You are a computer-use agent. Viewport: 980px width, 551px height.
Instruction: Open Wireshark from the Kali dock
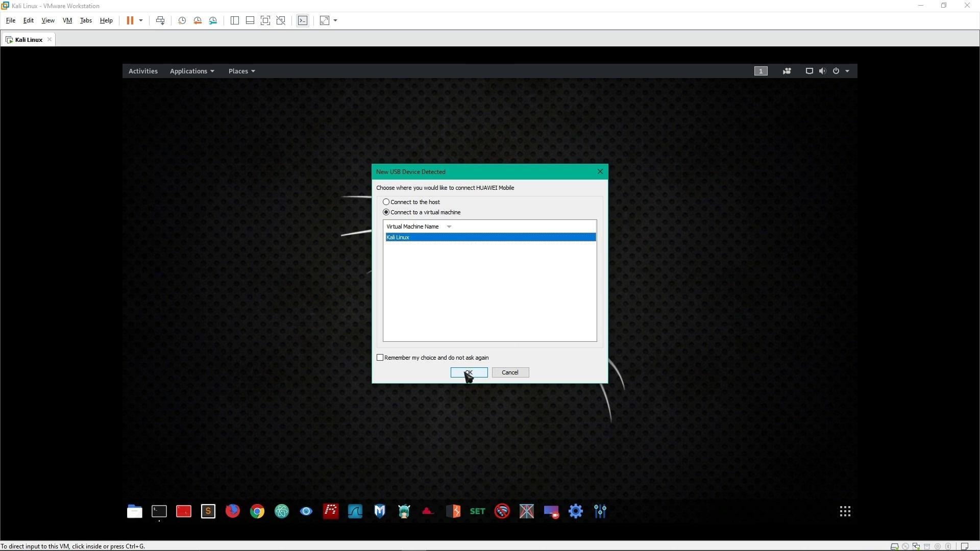click(x=355, y=511)
